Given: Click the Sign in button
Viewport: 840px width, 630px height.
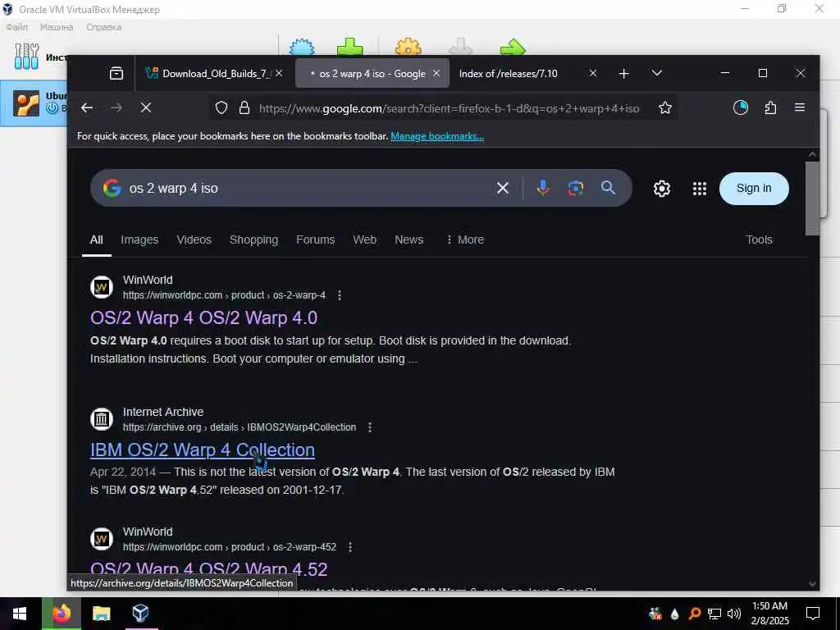Looking at the screenshot, I should pyautogui.click(x=754, y=188).
